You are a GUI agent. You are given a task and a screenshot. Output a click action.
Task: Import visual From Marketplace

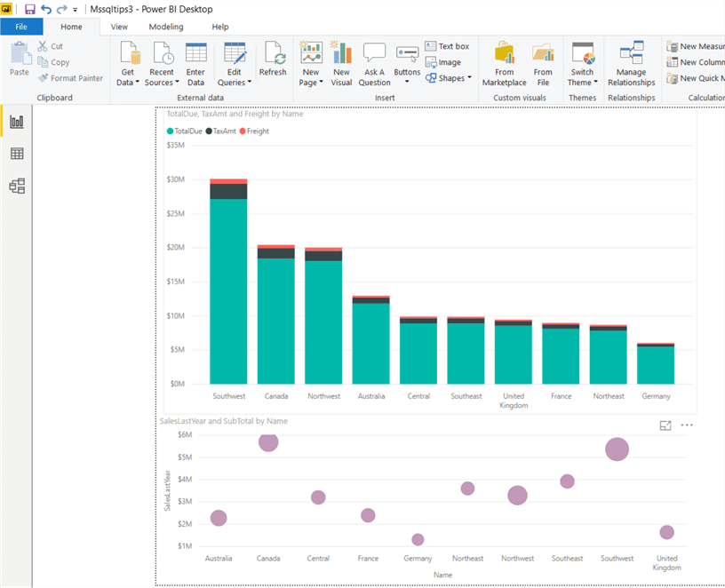click(504, 64)
